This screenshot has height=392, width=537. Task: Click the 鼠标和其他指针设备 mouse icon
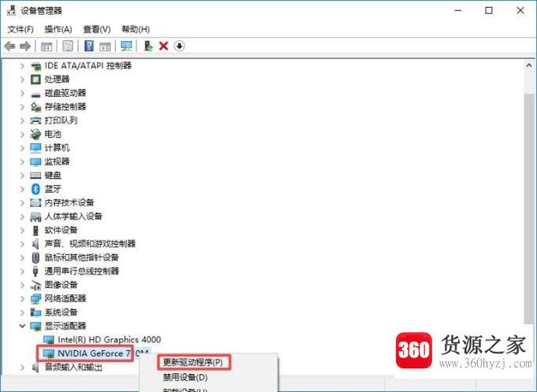[35, 257]
